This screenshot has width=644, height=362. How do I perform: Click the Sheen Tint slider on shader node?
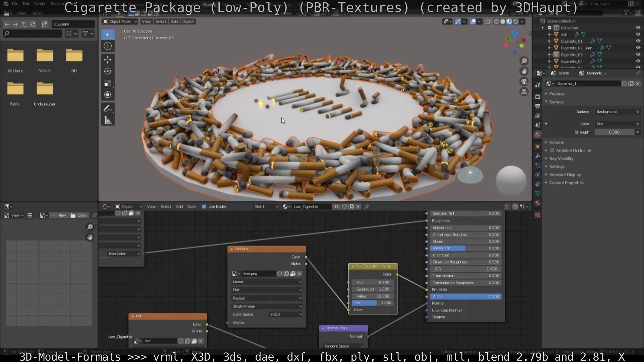(x=466, y=248)
